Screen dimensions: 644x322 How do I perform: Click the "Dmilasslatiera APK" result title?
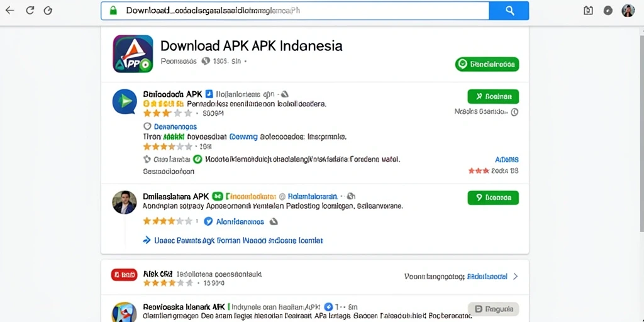(176, 197)
